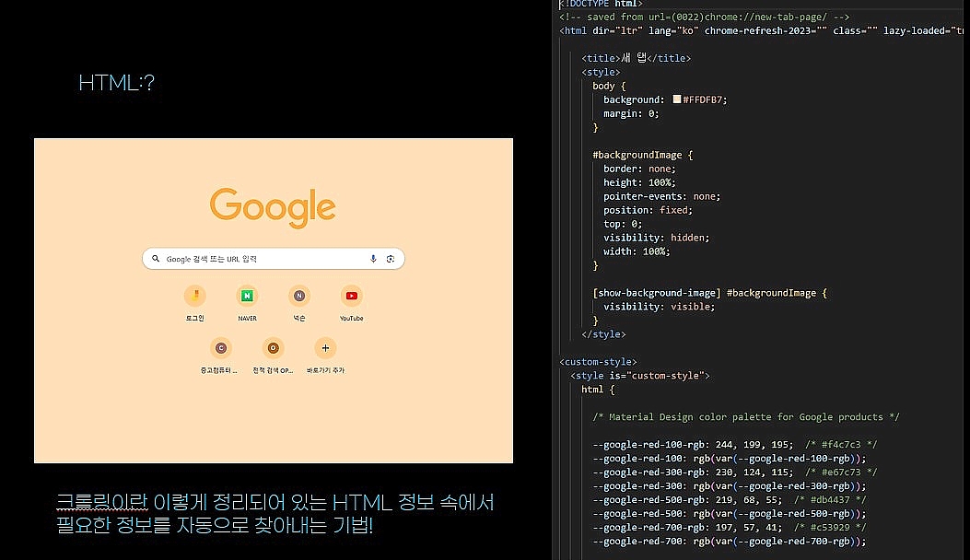Click the 'saved from url' HTML comment line
This screenshot has width=970, height=560.
tap(704, 17)
